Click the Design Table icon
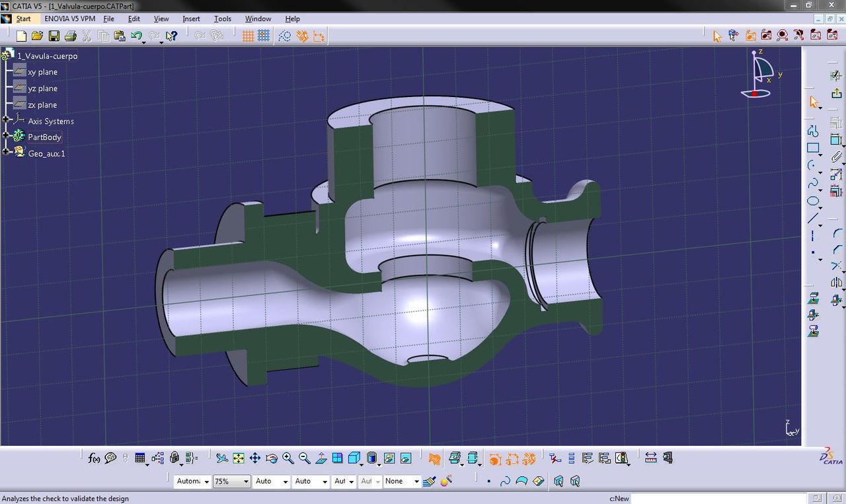 point(139,458)
